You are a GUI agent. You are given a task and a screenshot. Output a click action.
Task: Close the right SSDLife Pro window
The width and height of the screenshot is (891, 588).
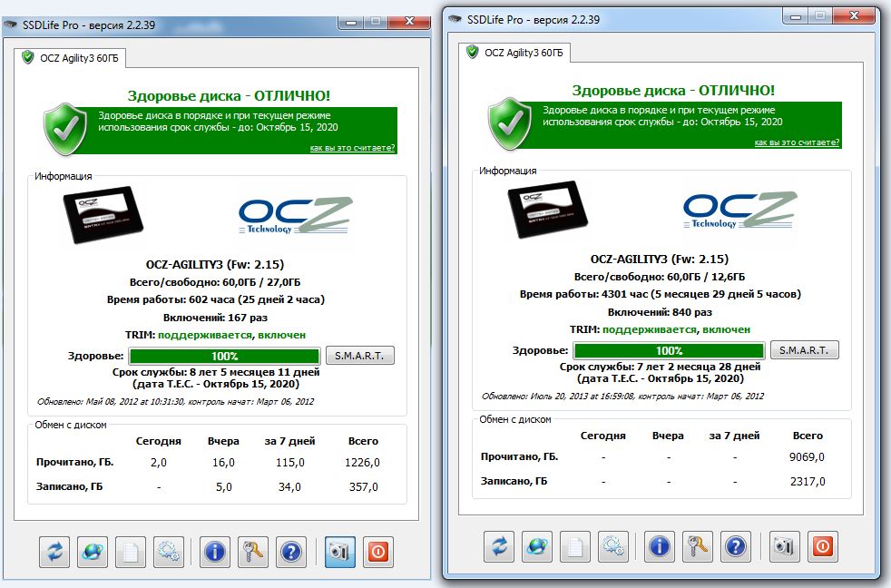click(x=854, y=16)
